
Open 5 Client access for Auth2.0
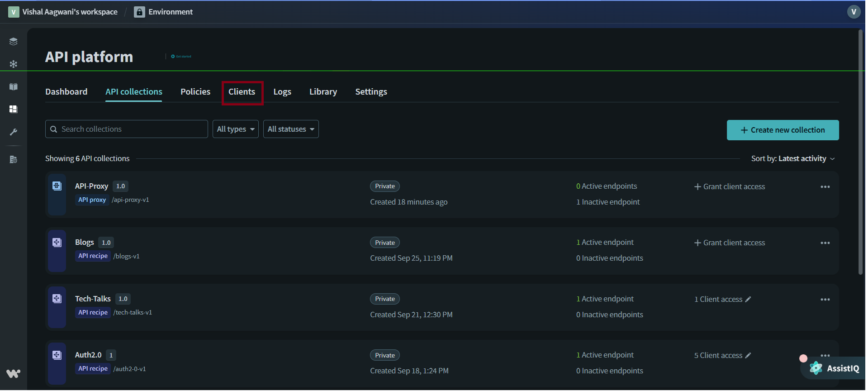(718, 355)
